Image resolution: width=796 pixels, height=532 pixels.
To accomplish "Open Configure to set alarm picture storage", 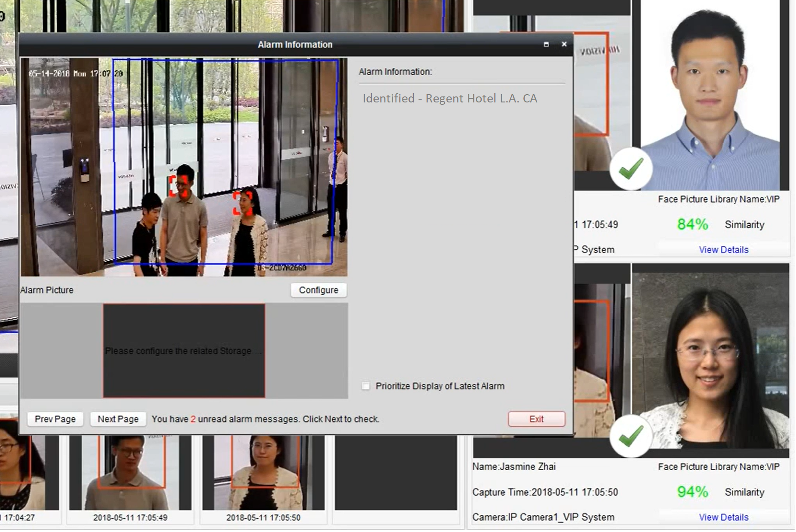I will coord(318,290).
